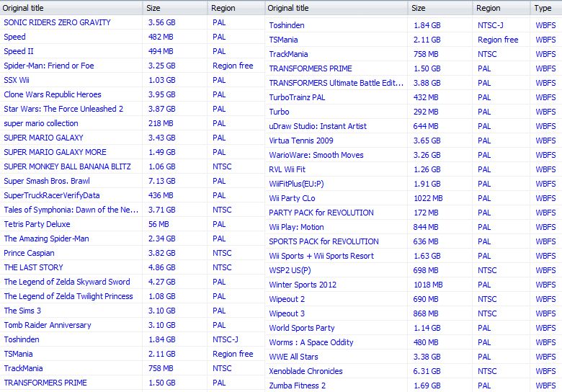
Task: Click the 7.13 GB size cell
Action: click(x=161, y=181)
